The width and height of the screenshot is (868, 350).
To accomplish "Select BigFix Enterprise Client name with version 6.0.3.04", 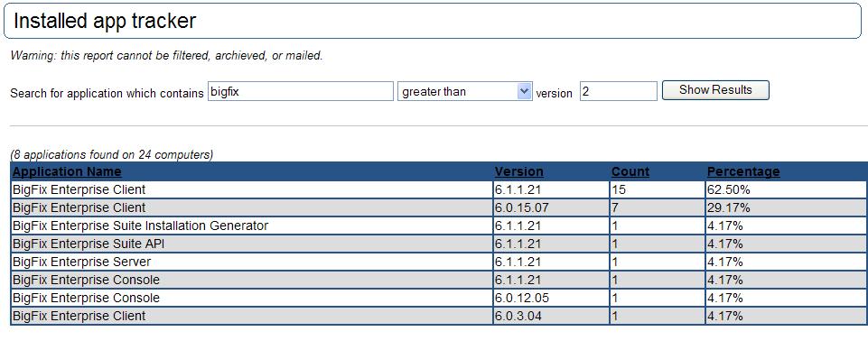I will pyautogui.click(x=79, y=316).
